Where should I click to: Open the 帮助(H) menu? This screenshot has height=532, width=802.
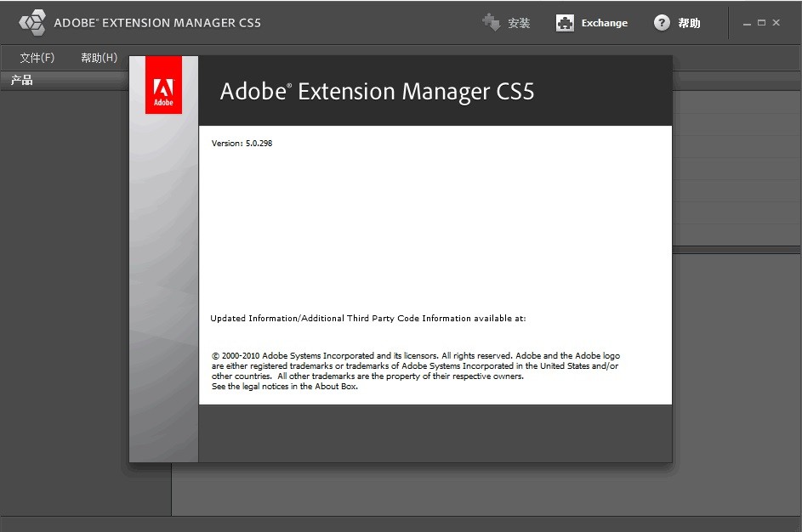98,57
